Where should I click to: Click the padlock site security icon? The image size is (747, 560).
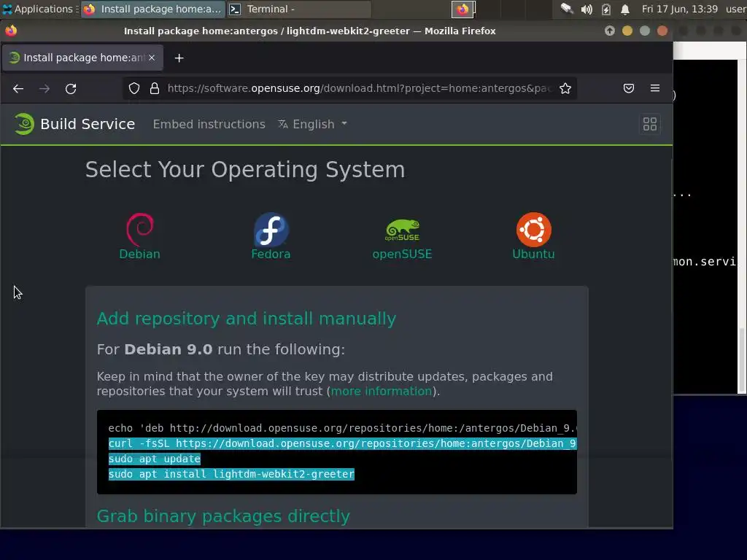tap(155, 88)
